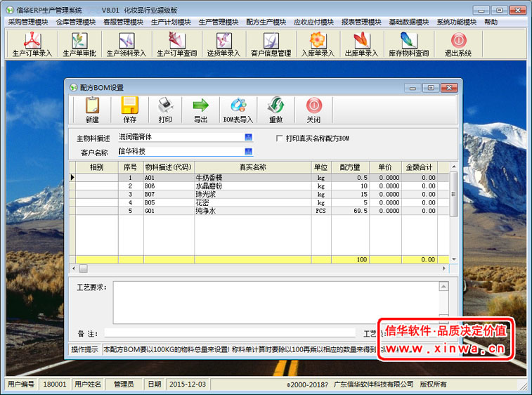Open 生产订单录入 from main toolbar
The image size is (532, 395).
pyautogui.click(x=32, y=44)
